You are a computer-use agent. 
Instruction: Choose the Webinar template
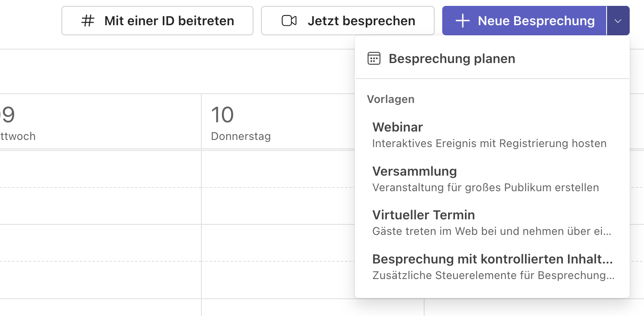tap(492, 135)
